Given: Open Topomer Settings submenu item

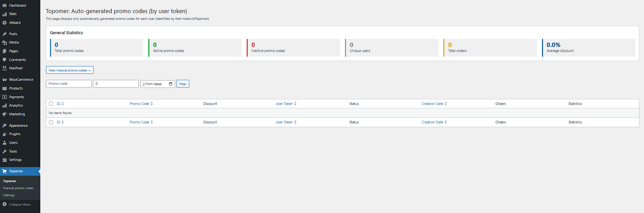Looking at the screenshot, I should pyautogui.click(x=9, y=195).
